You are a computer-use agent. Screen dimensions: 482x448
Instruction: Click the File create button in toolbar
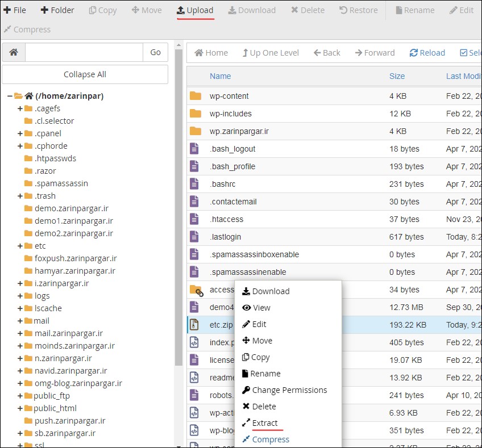(14, 10)
